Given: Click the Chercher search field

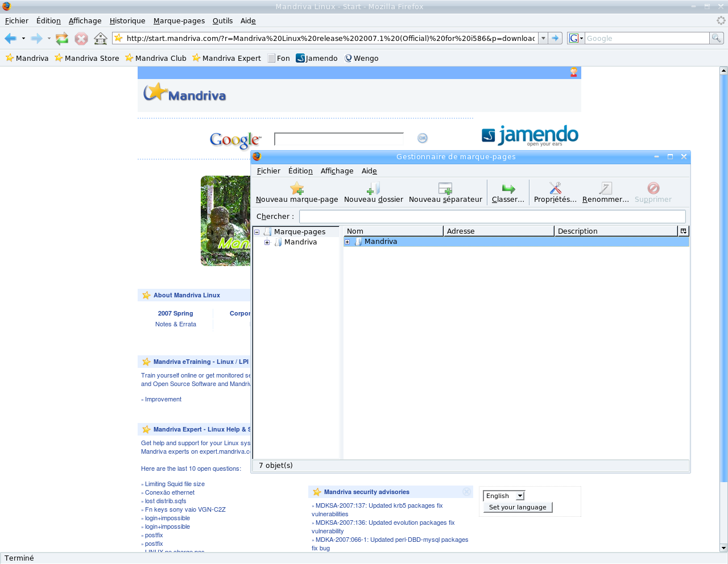Looking at the screenshot, I should pos(493,216).
